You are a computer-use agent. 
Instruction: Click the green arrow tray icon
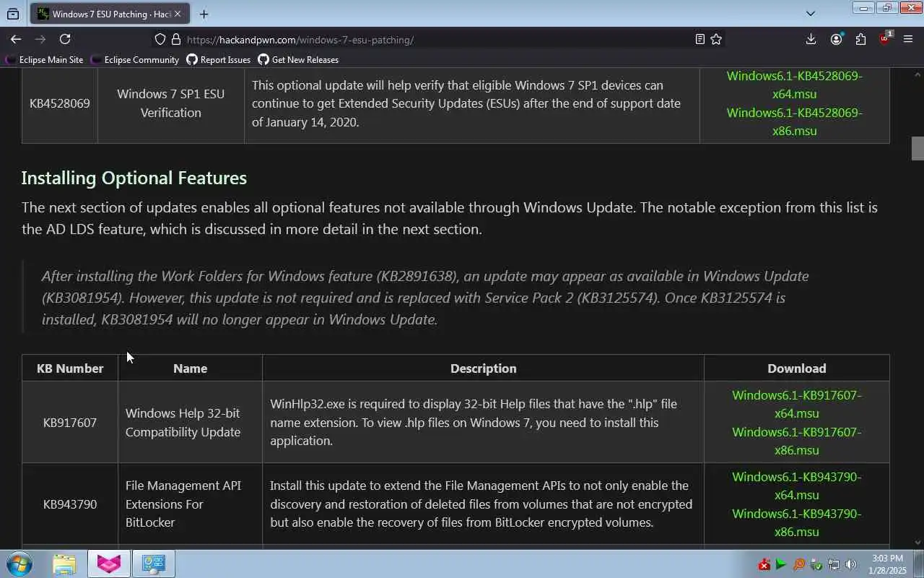[781, 564]
